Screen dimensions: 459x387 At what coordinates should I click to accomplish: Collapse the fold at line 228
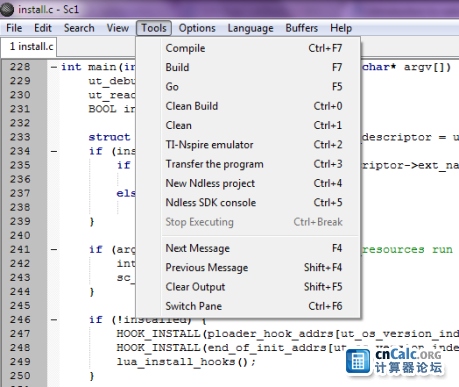[x=54, y=67]
